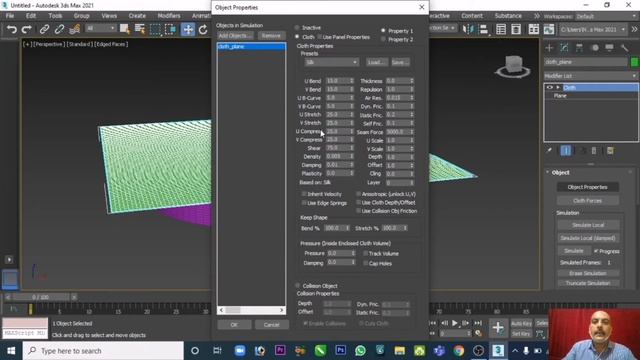The height and width of the screenshot is (360, 640).
Task: Activate the Select and Move tool
Action: click(188, 29)
